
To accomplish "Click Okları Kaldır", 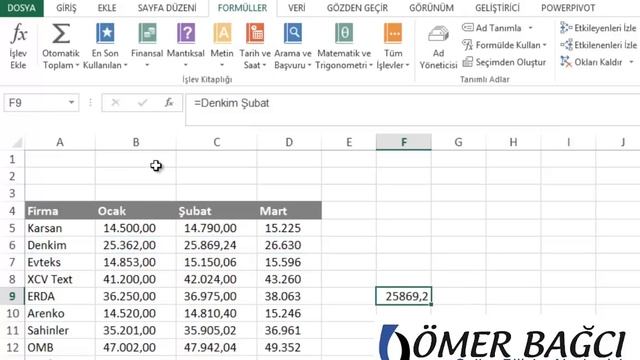I will (x=591, y=62).
